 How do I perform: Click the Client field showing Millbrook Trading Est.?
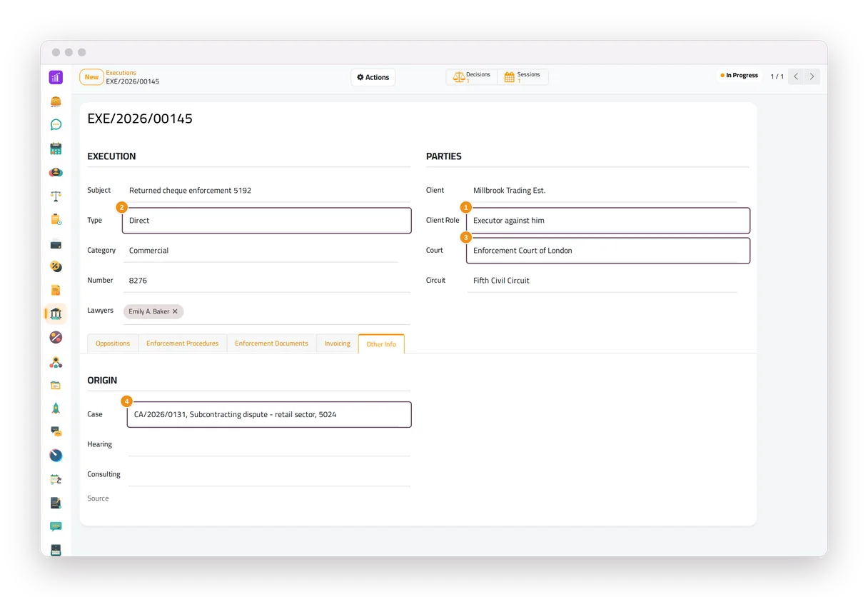[x=602, y=191]
